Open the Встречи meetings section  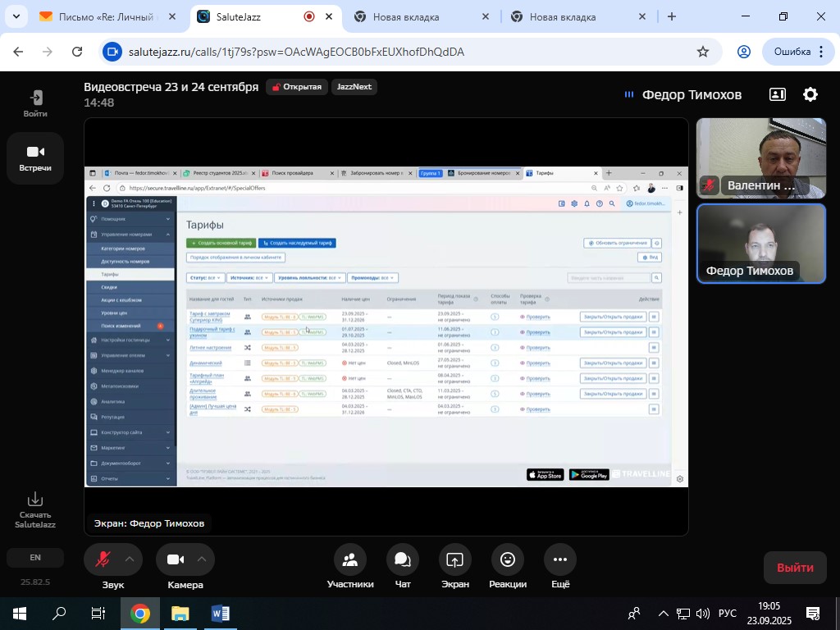tap(35, 158)
